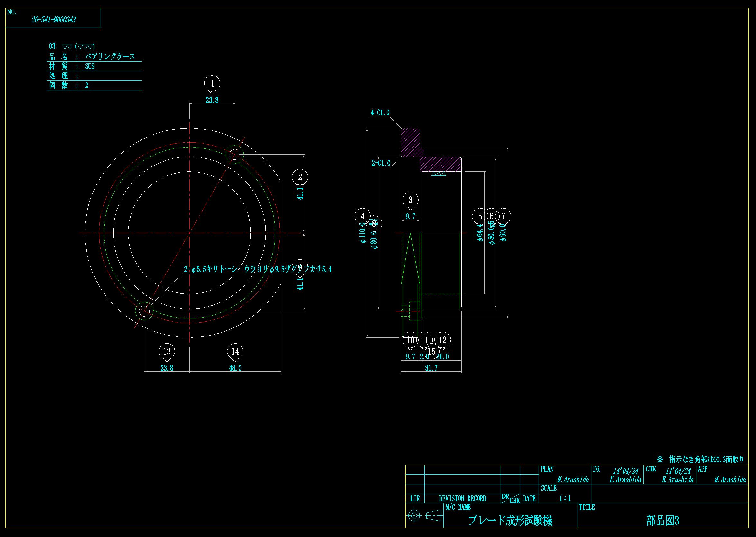Select the concentric-circle projection symbol in title block
This screenshot has height=537, width=756.
[x=414, y=515]
